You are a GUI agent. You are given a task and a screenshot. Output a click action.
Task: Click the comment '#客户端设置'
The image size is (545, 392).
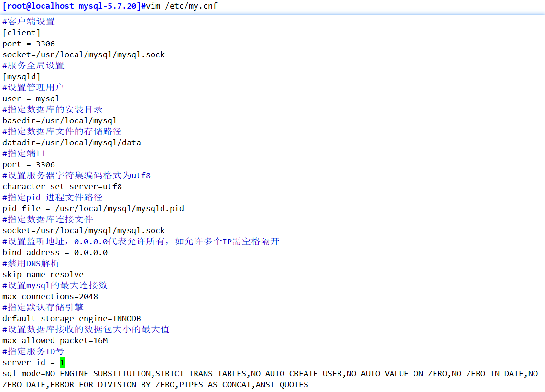click(x=29, y=22)
